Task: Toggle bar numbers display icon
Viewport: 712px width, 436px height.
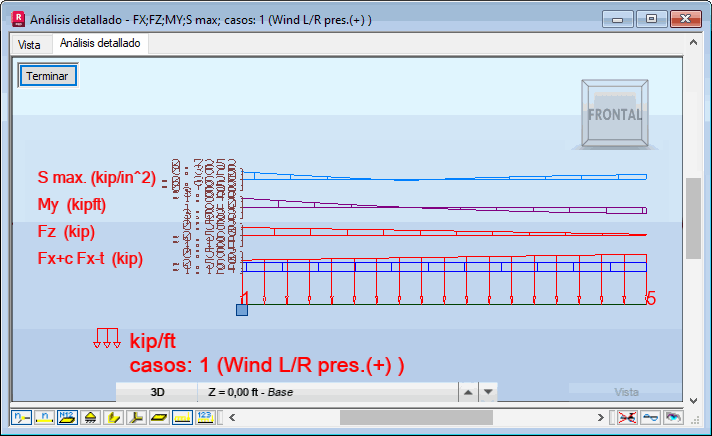Action: click(44, 417)
